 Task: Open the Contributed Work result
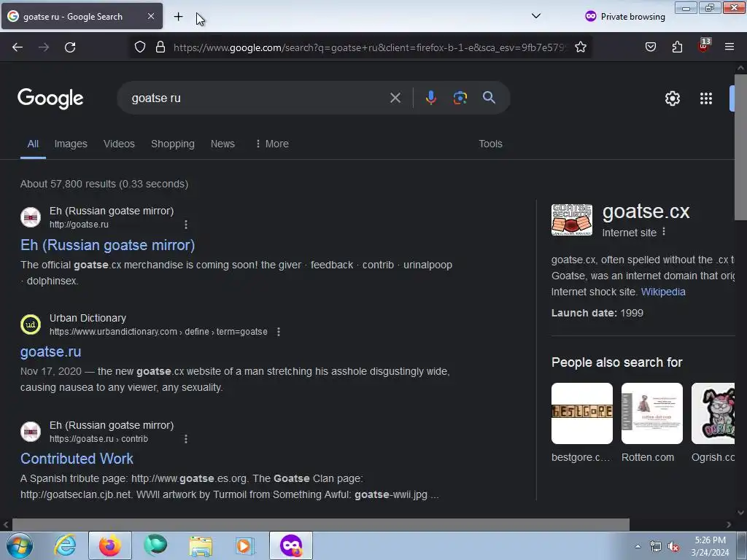coord(77,459)
